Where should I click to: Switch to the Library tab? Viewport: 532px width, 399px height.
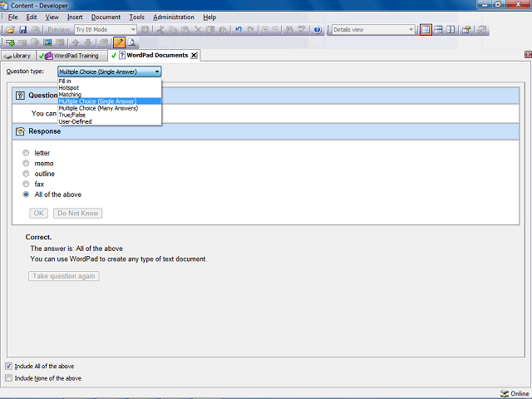(x=18, y=56)
